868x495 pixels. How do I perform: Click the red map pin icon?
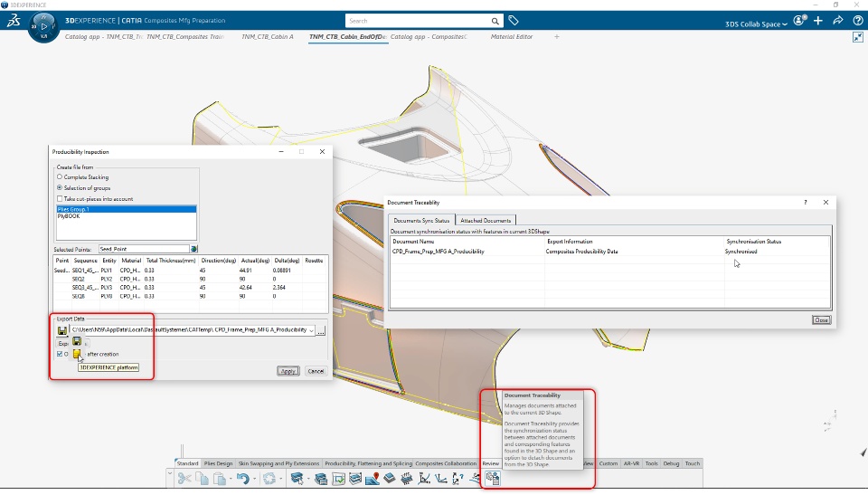click(373, 479)
